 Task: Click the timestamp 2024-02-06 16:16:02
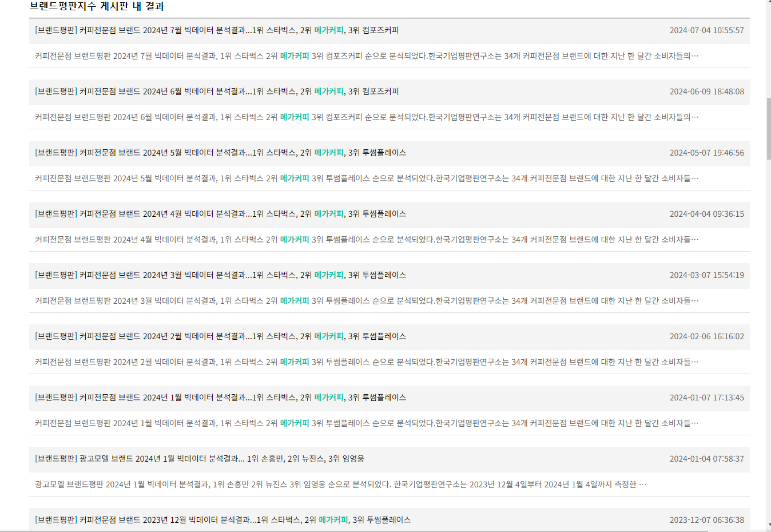(707, 336)
